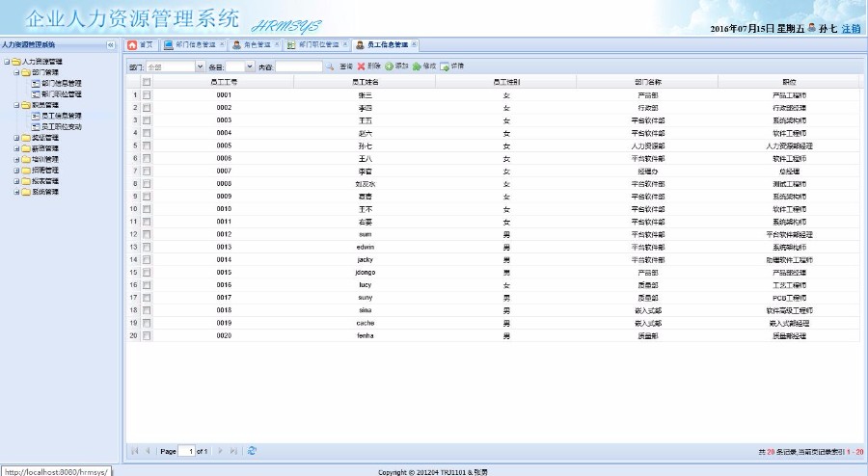The height and width of the screenshot is (476, 868).
Task: Click the name cell fenha in row 20
Action: click(x=366, y=335)
